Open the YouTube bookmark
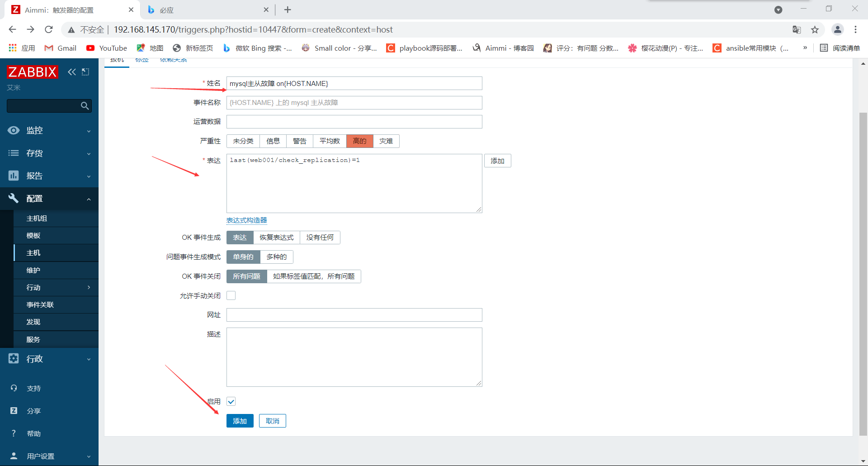 click(x=107, y=48)
